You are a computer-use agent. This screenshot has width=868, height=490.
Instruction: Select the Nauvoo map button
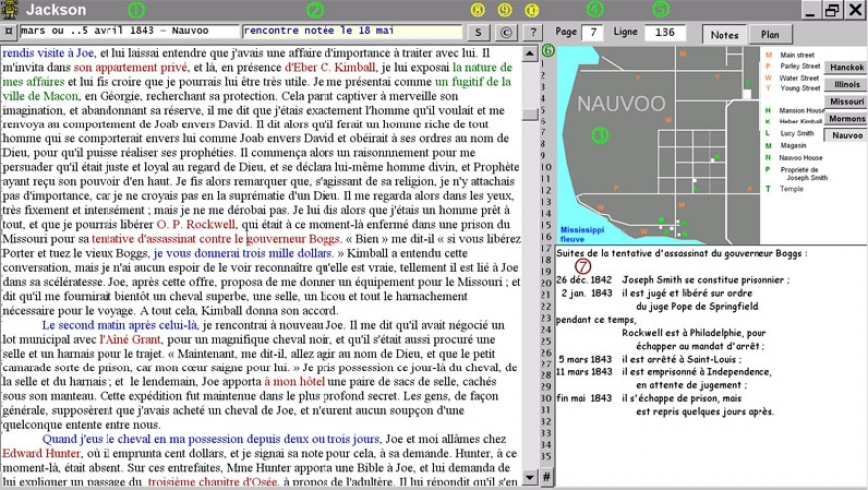point(846,135)
